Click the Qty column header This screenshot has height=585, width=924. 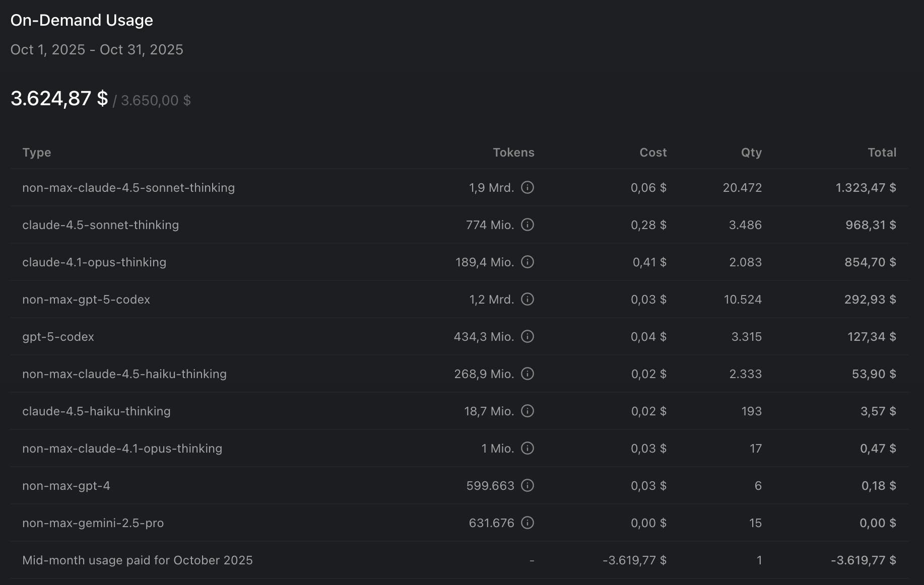pos(751,153)
